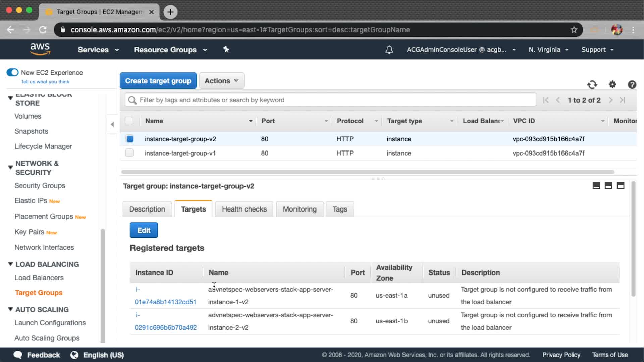Collapse the LOAD BALANCING sidebar section

tap(11, 264)
